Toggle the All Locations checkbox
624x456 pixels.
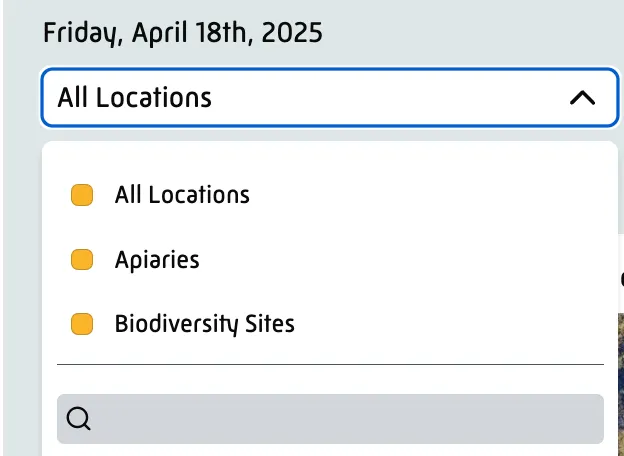coord(82,195)
